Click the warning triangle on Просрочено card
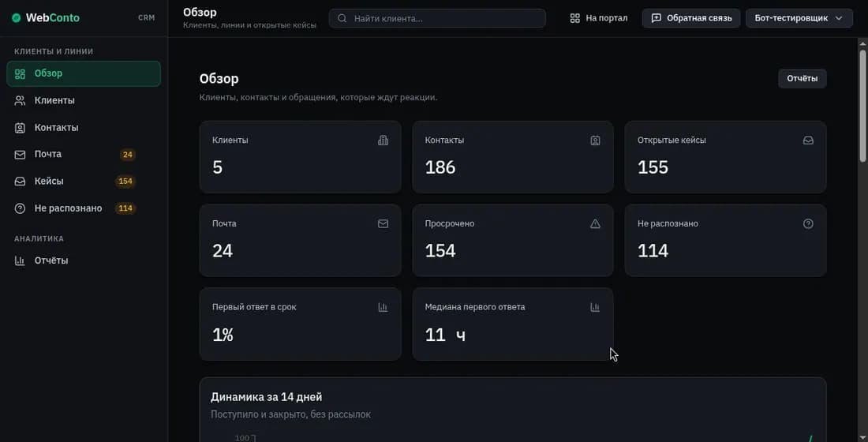The width and height of the screenshot is (868, 442). pos(595,224)
